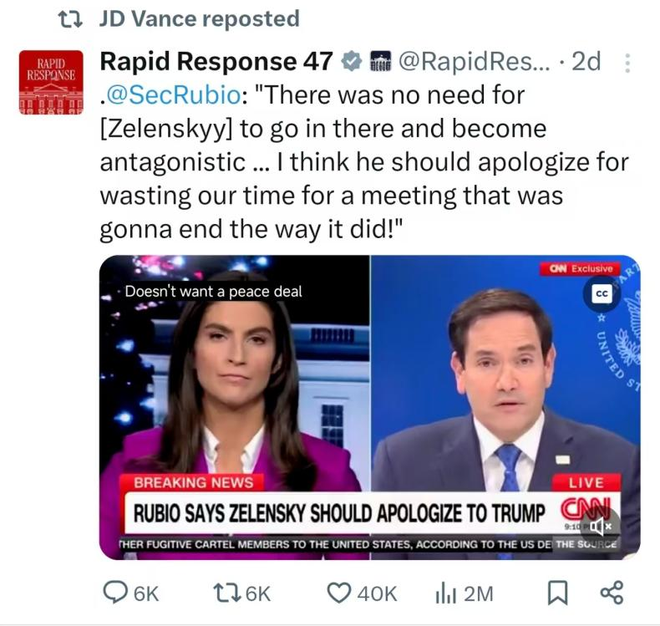Toggle closed captions CC button on video
This screenshot has height=626, width=660.
601,295
